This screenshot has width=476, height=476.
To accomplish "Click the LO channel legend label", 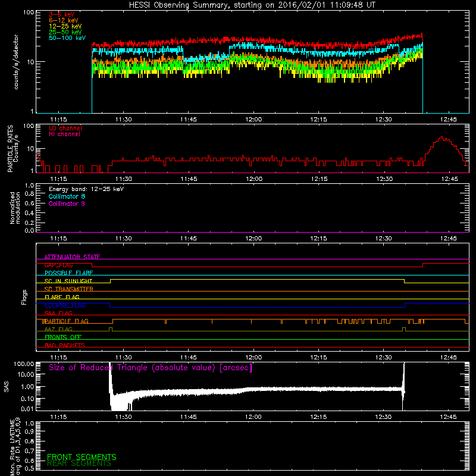I will click(x=65, y=128).
